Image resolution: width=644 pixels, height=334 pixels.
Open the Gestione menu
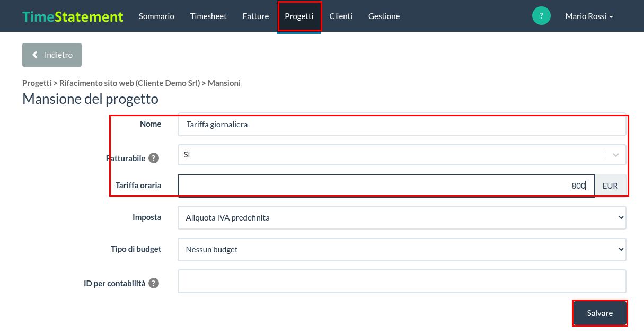(384, 16)
